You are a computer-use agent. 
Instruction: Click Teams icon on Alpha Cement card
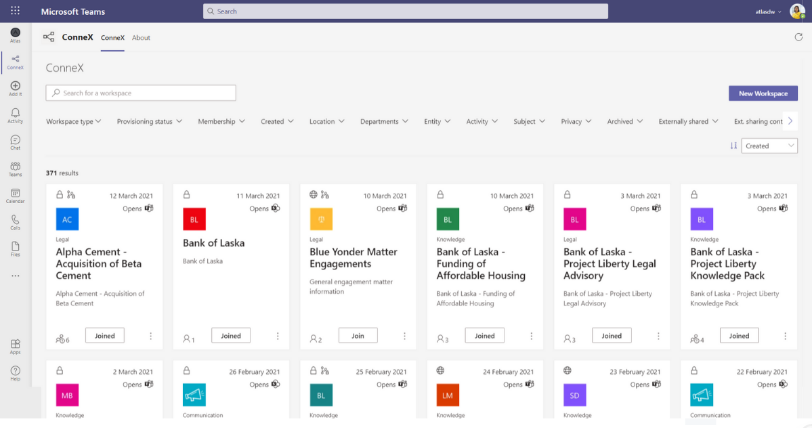click(149, 208)
